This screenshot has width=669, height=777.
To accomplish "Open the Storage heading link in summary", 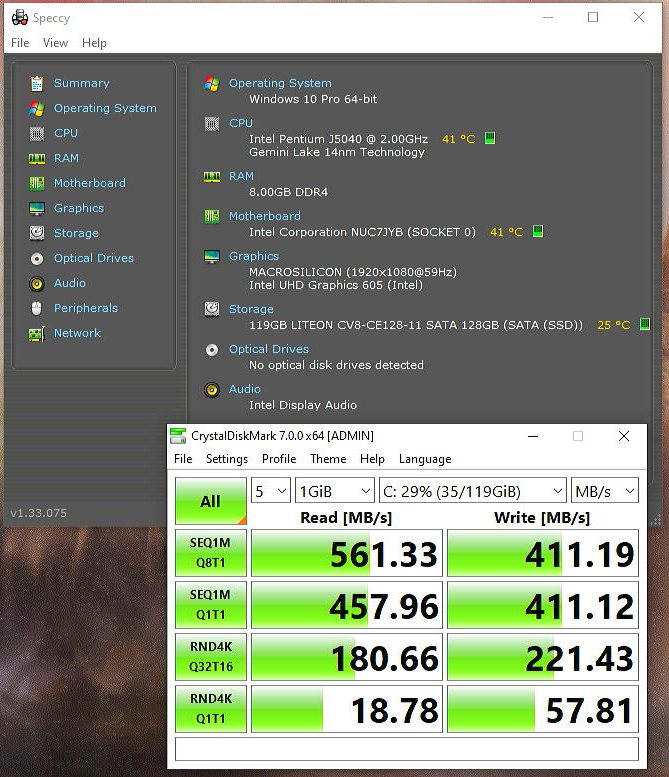I will (x=251, y=309).
